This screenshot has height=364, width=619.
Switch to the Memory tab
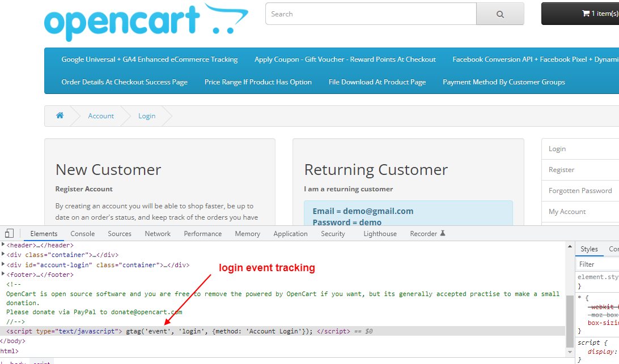click(x=248, y=233)
